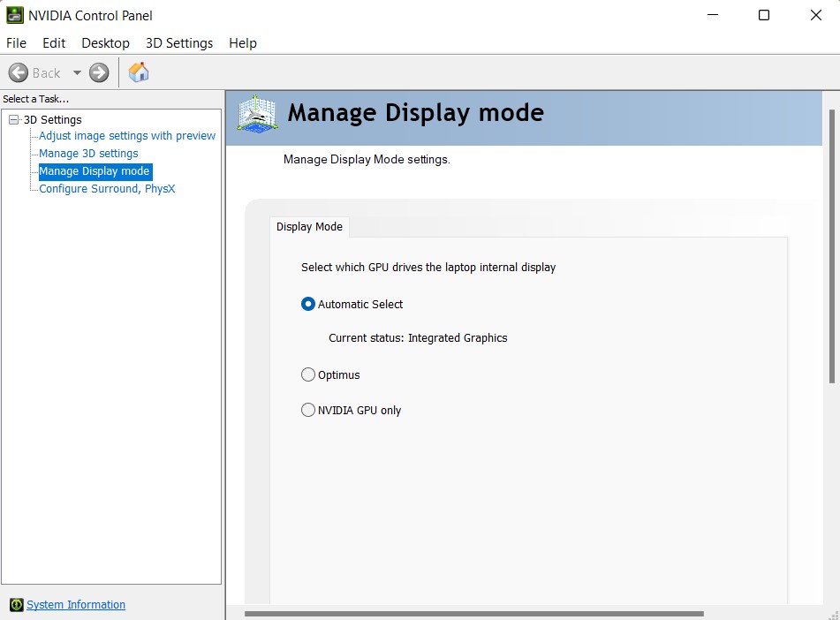Click the Manage Display mode header icon
This screenshot has width=840, height=620.
(258, 114)
